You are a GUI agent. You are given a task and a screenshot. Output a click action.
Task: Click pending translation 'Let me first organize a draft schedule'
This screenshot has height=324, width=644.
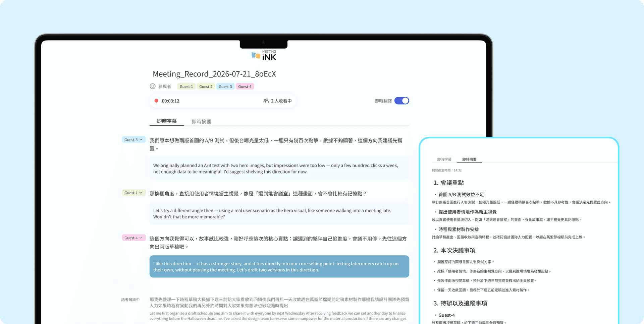(x=278, y=316)
